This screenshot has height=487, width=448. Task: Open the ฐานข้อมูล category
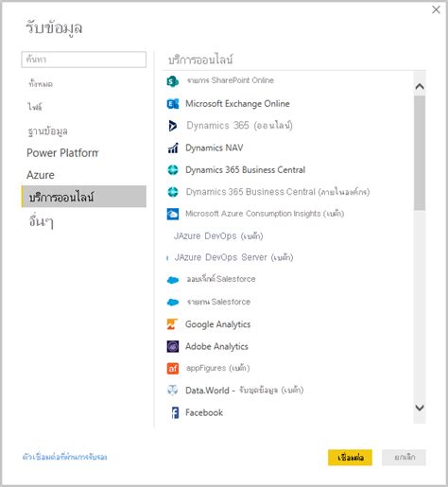47,130
